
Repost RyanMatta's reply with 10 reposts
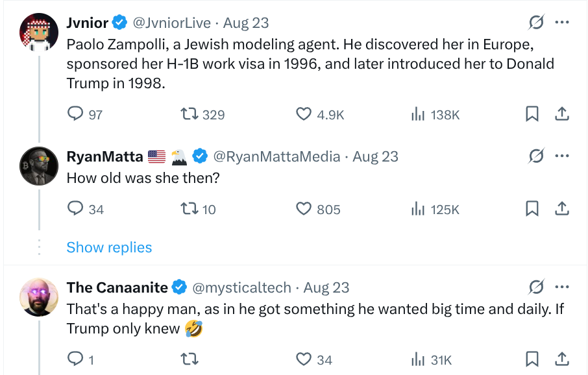190,208
